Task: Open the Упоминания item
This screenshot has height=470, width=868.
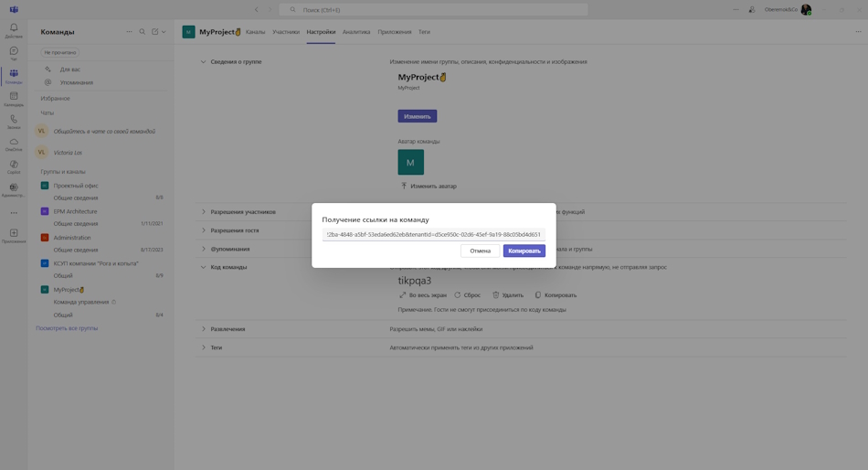Action: click(77, 82)
